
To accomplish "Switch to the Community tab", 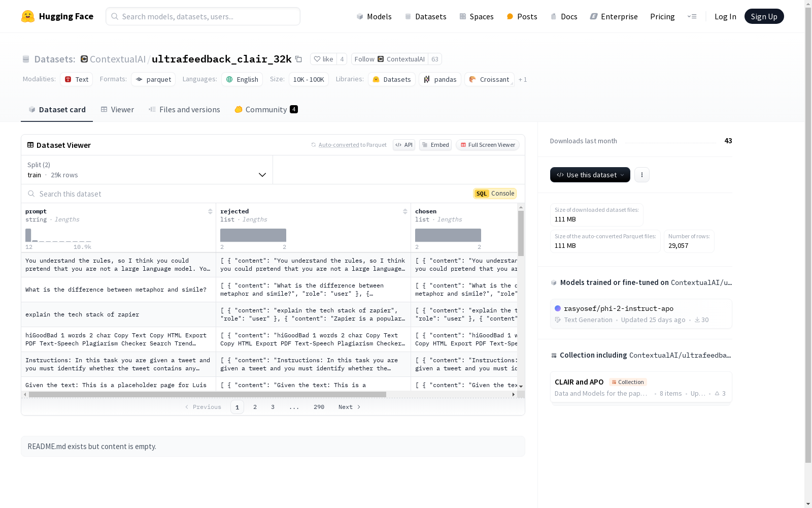I will [266, 110].
